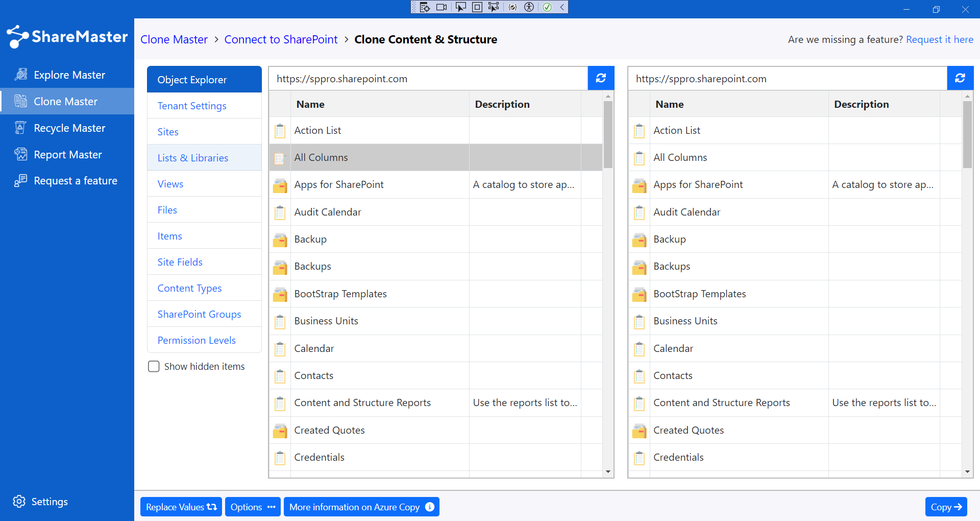Image resolution: width=980 pixels, height=521 pixels.
Task: Select SharePoint Groups in Object Explorer
Action: (204, 314)
